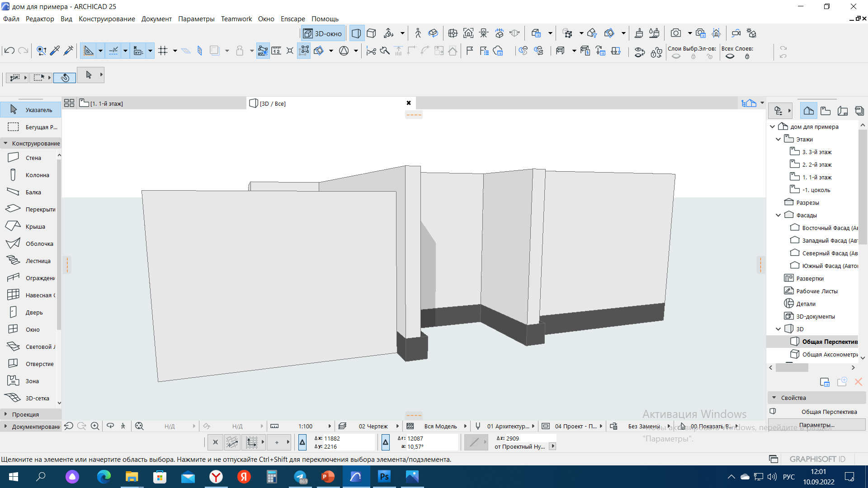Open the Конструирование menu
Screen dimensions: 868x488
(x=107, y=19)
